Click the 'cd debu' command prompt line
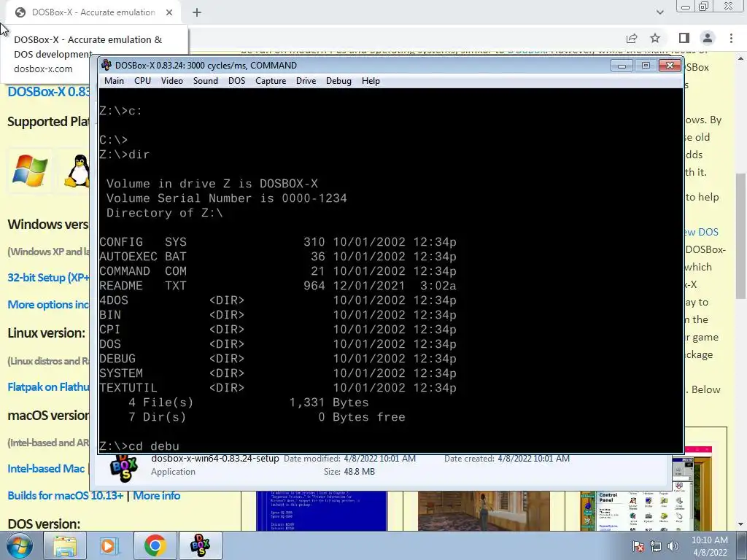747x560 pixels. click(x=139, y=446)
